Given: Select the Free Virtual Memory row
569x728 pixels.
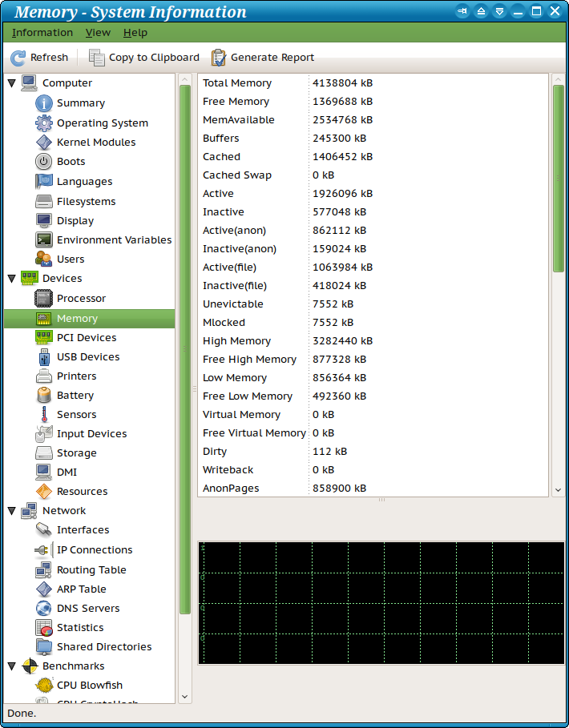Looking at the screenshot, I should pos(373,433).
